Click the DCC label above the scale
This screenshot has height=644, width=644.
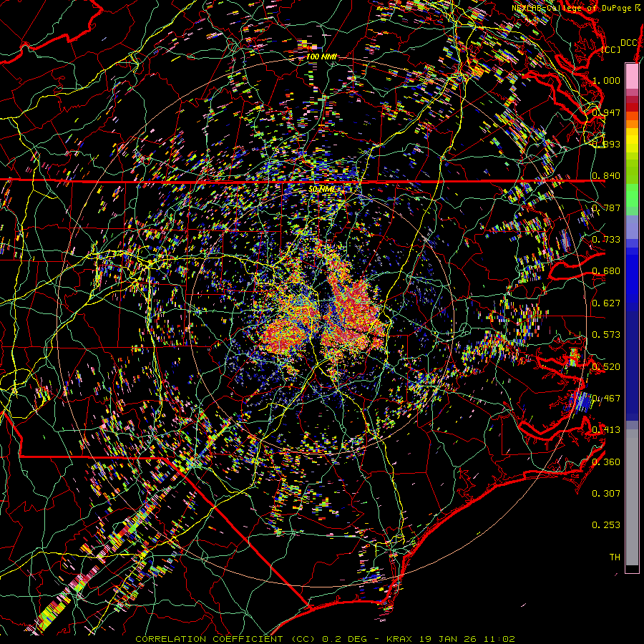(x=628, y=43)
